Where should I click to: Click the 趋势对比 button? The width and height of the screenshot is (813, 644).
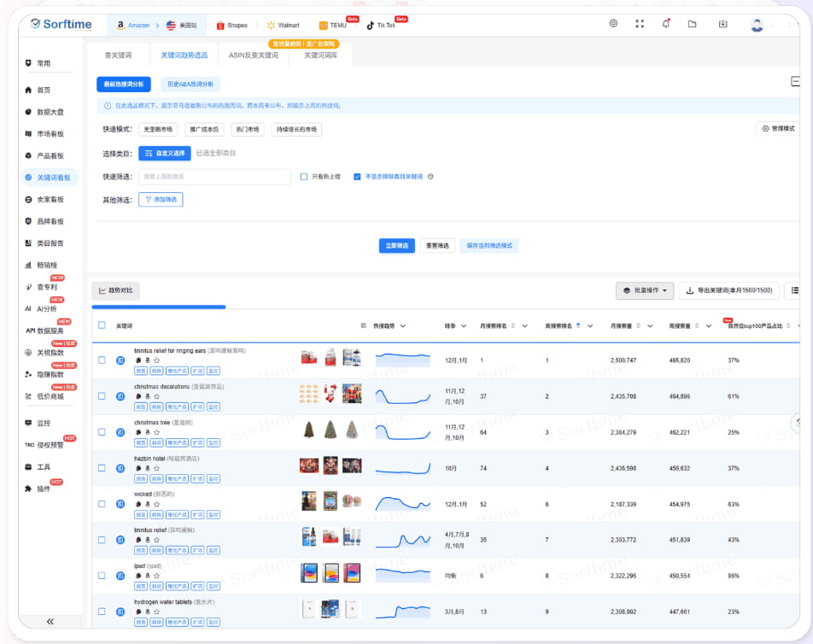coord(115,290)
